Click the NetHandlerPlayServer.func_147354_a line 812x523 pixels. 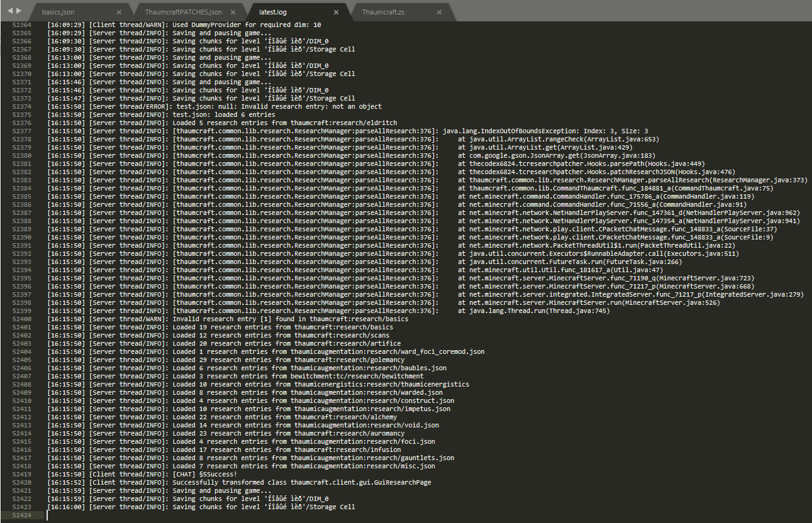coord(423,221)
